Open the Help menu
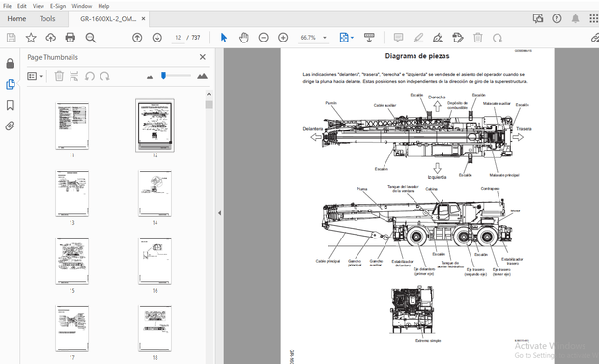 pyautogui.click(x=103, y=6)
